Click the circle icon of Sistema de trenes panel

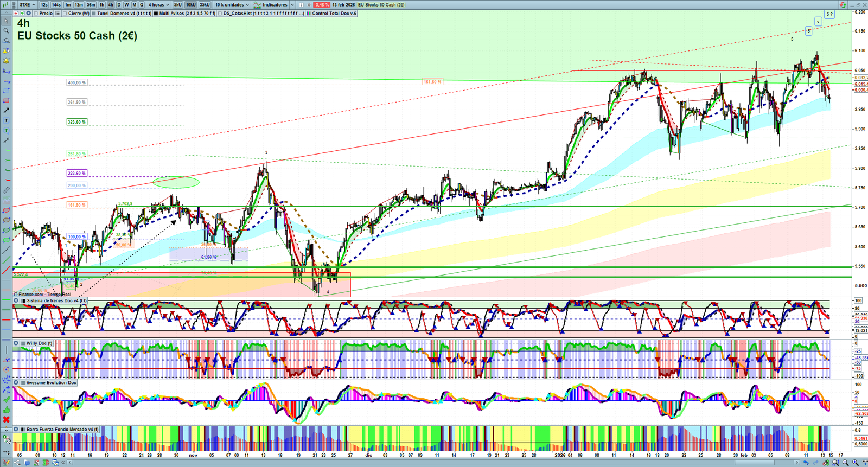tap(16, 300)
